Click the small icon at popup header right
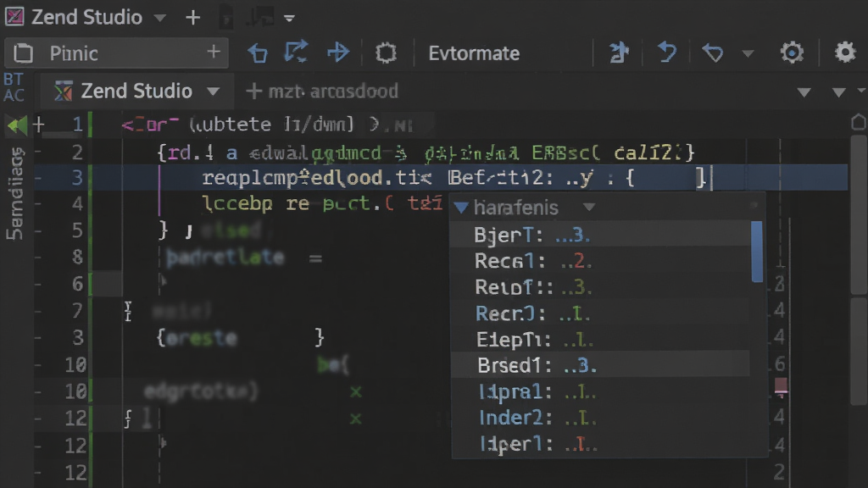868x488 pixels. tap(754, 206)
